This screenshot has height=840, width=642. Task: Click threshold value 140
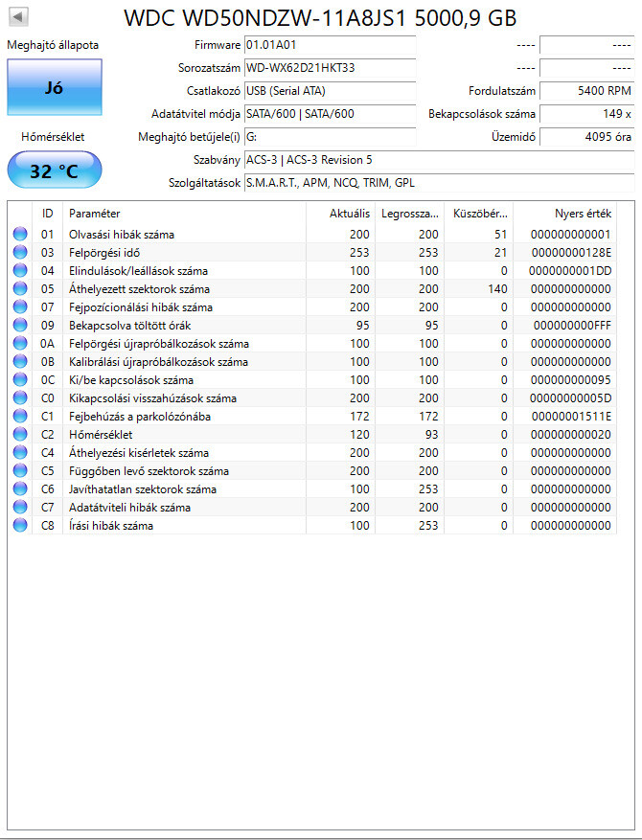(x=498, y=288)
